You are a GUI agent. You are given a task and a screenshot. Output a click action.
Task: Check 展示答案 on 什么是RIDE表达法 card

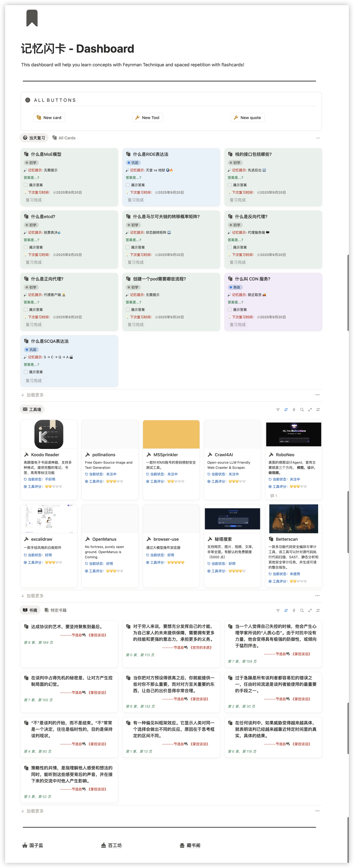coord(128,185)
